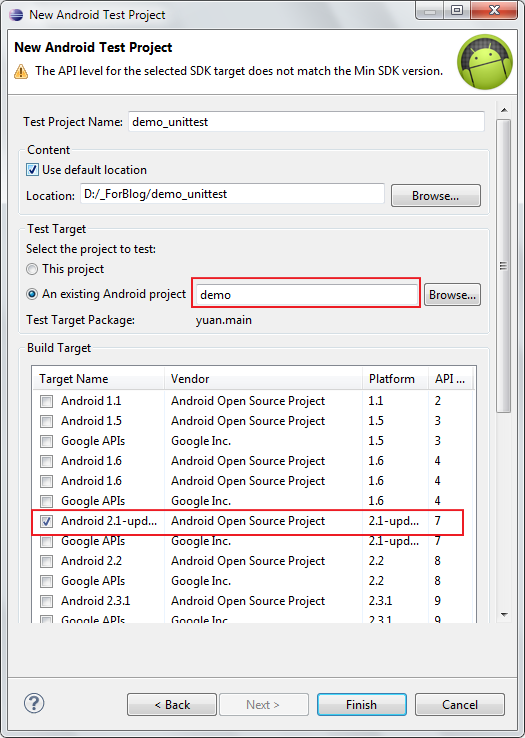Click Vendor cell in Android 1.5 row
Image resolution: width=525 pixels, height=738 pixels.
click(x=248, y=421)
